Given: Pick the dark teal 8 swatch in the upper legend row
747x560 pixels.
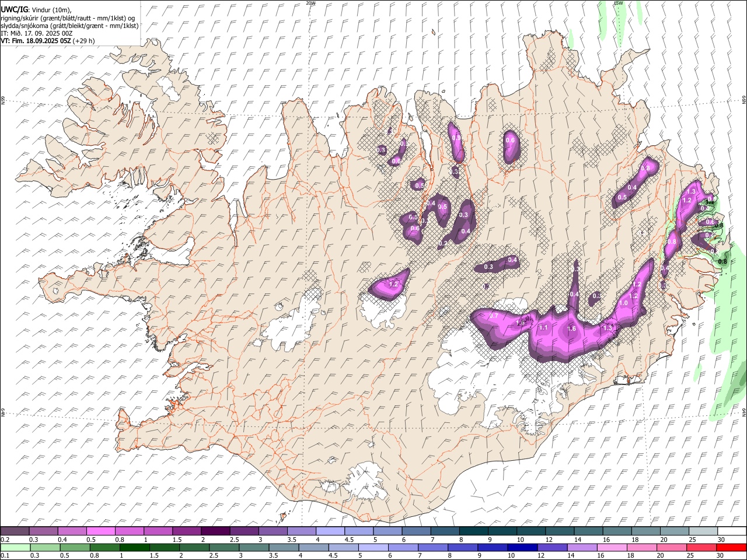Looking at the screenshot, I should pyautogui.click(x=473, y=531).
